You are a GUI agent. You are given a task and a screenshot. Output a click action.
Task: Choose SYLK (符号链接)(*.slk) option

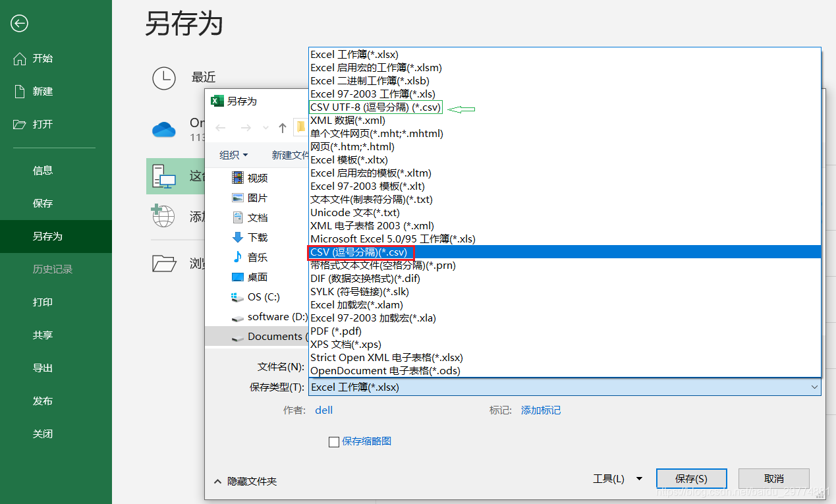[565, 292]
